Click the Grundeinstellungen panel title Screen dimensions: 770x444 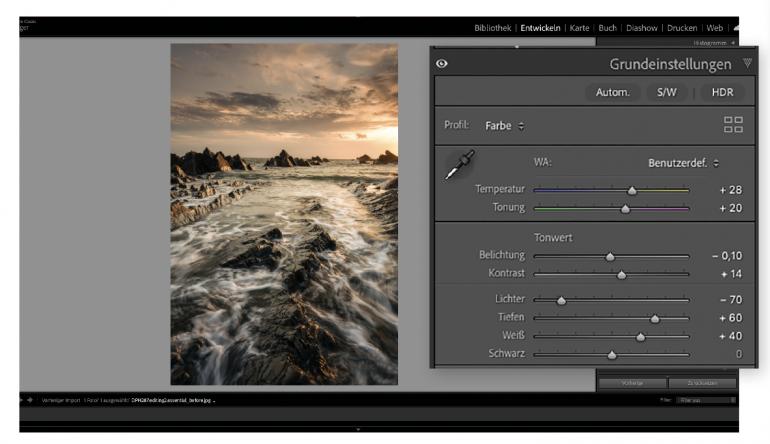click(x=670, y=64)
